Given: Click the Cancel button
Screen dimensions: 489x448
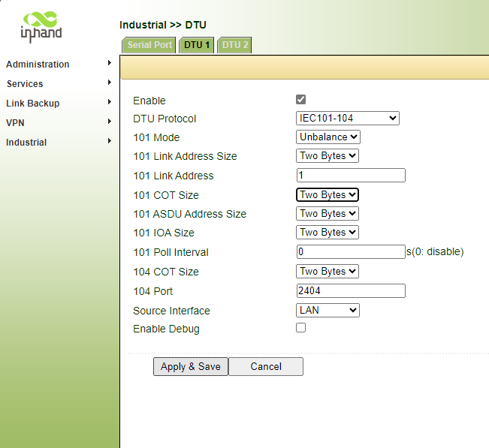Looking at the screenshot, I should [x=266, y=367].
